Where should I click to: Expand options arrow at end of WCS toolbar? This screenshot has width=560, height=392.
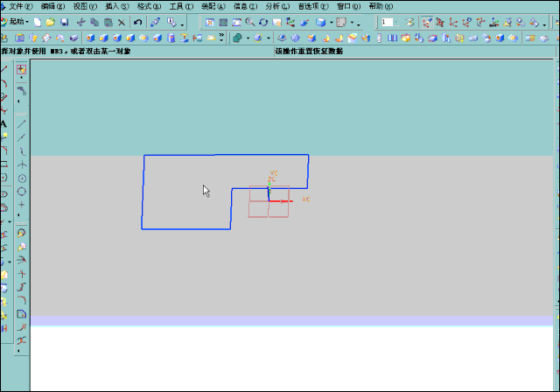click(x=544, y=24)
